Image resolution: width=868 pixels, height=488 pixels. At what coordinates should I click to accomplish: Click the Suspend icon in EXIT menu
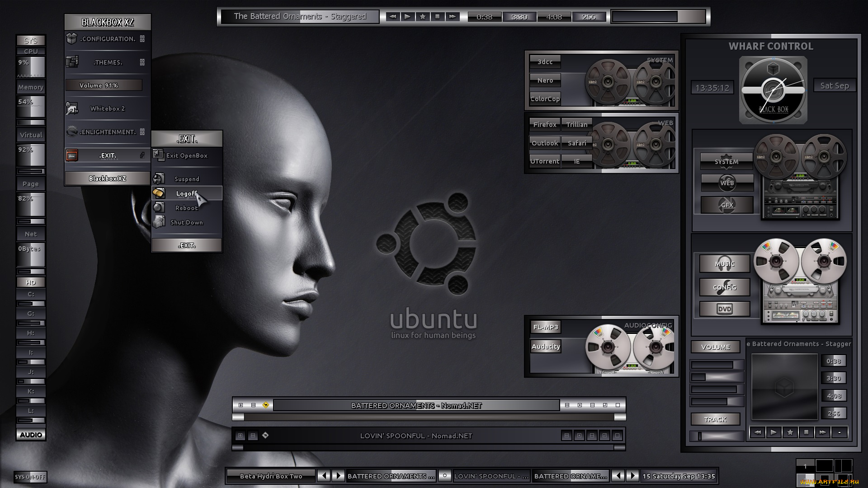[x=159, y=178]
